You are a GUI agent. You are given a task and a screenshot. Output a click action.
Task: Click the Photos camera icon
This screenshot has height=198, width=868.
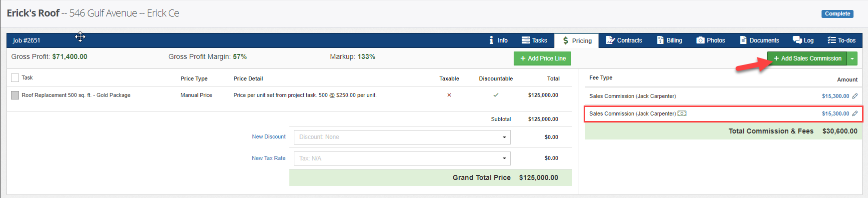(701, 40)
